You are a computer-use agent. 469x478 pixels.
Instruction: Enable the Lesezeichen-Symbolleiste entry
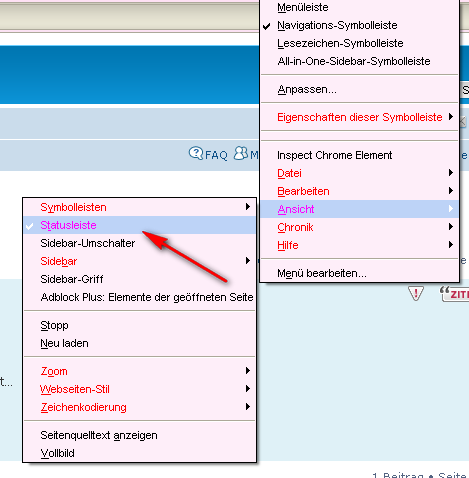pyautogui.click(x=359, y=43)
